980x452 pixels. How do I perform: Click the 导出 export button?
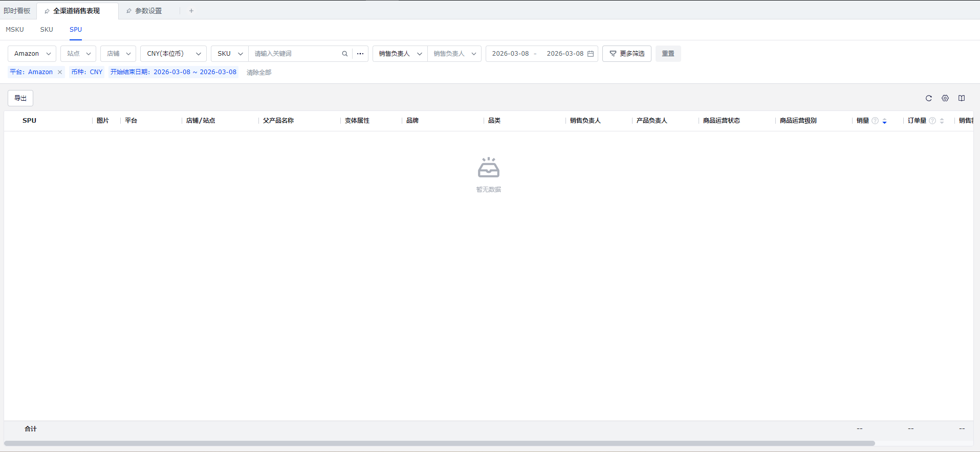pyautogui.click(x=20, y=98)
